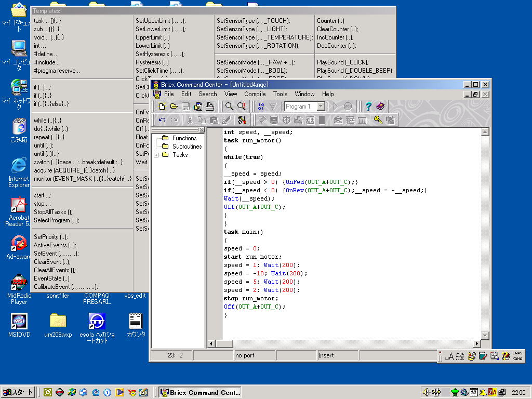Click the purple help book icon

coord(380,107)
